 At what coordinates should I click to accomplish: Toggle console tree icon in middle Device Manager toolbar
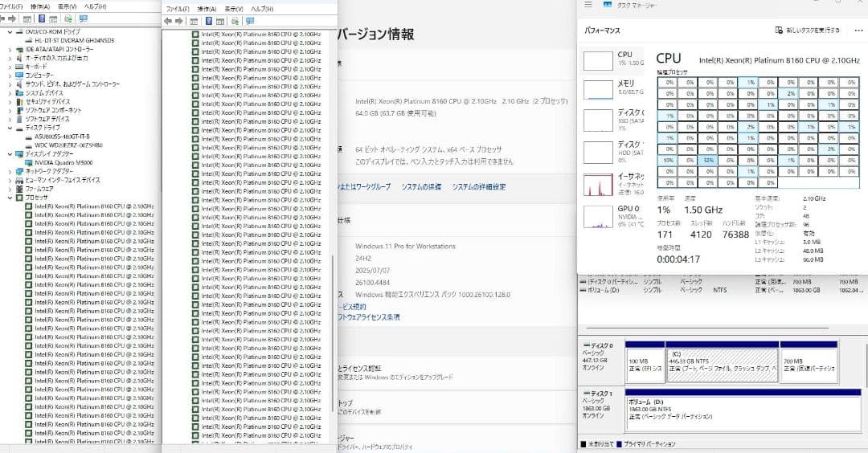(x=194, y=21)
